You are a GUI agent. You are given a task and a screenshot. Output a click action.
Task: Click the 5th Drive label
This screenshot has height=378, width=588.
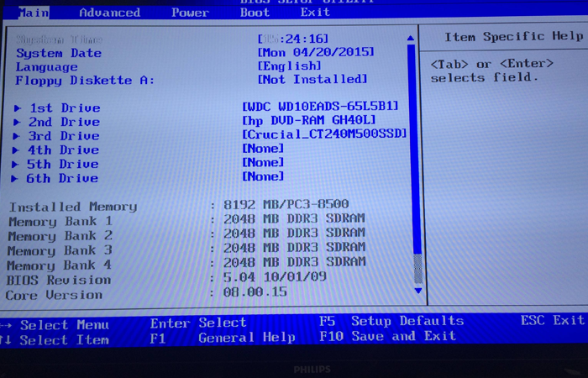(x=62, y=165)
